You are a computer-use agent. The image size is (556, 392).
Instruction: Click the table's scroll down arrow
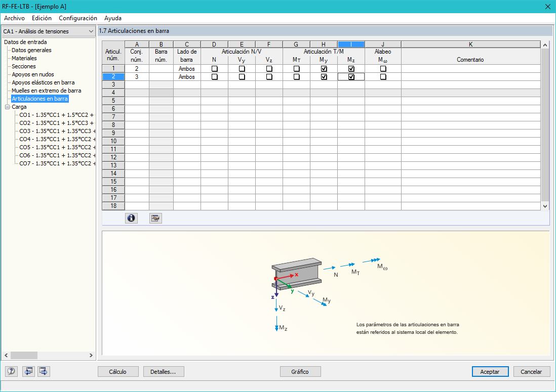[545, 206]
